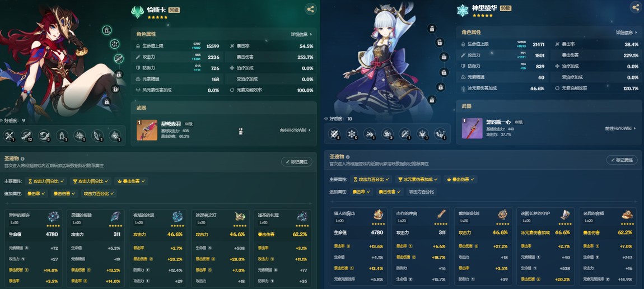Toggle the 暴击率 sub-attribute tag for 恰斯卡
The height and width of the screenshot is (289, 644).
[x=36, y=193]
